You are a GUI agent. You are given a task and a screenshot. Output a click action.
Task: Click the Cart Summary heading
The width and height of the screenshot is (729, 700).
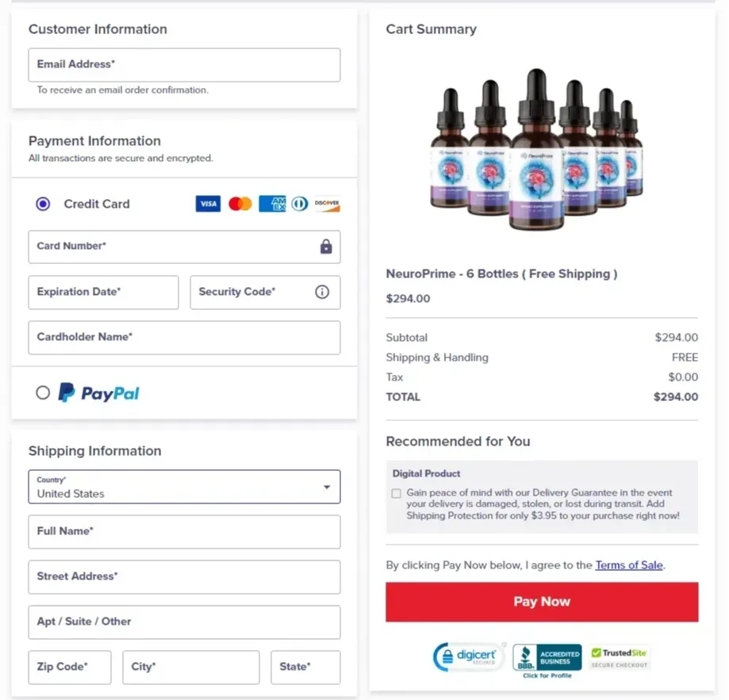[x=430, y=29]
